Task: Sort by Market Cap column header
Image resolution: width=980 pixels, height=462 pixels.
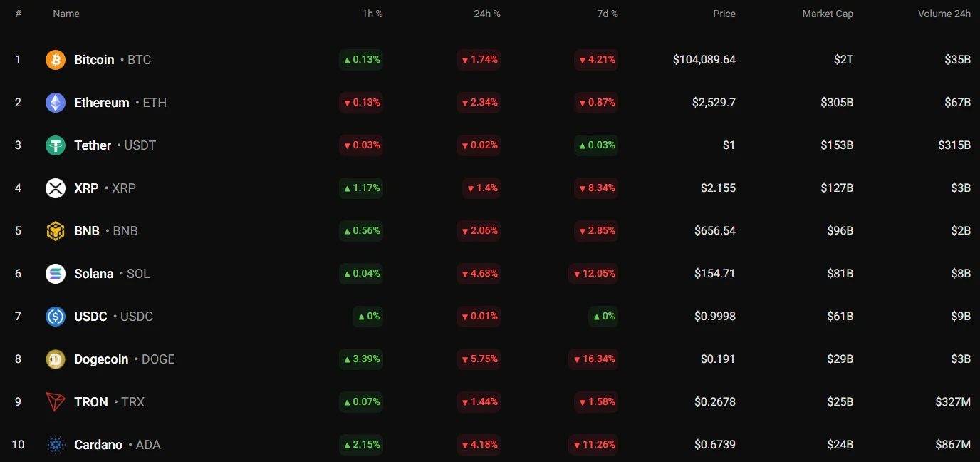Action: tap(827, 14)
